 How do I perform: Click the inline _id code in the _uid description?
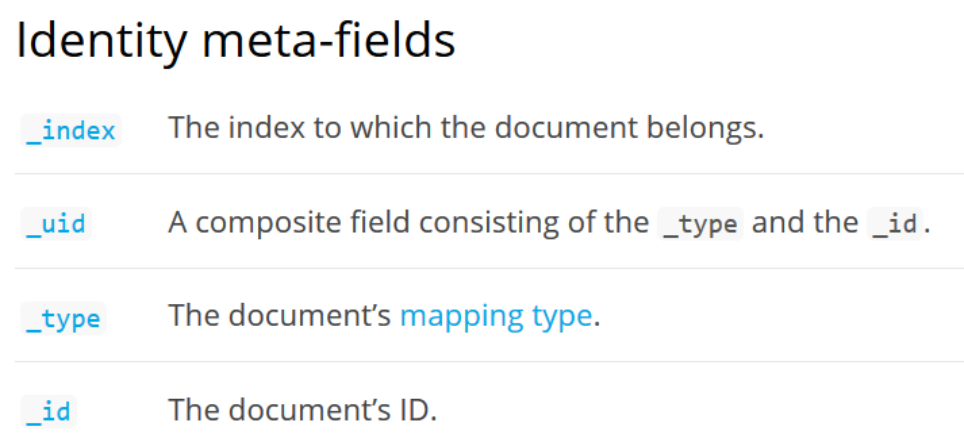[x=895, y=223]
